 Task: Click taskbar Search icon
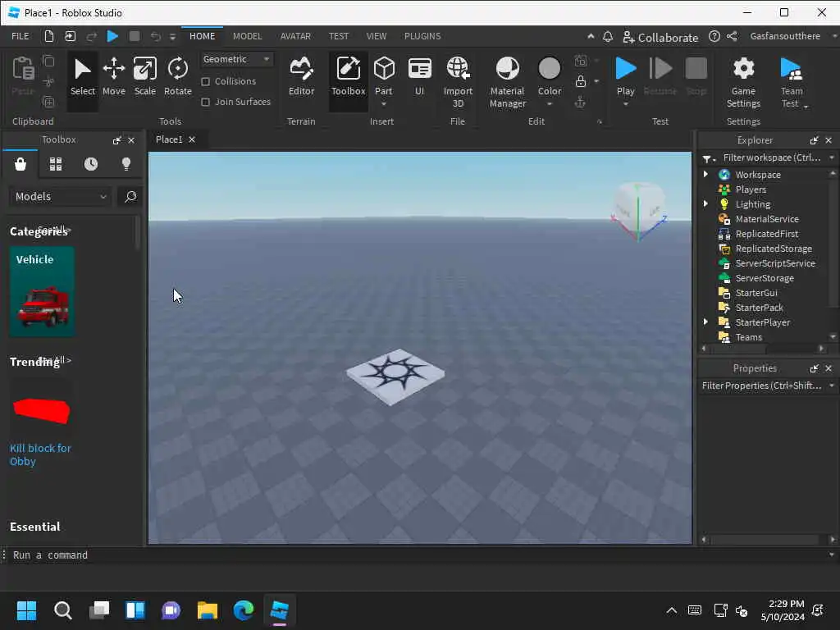tap(62, 610)
